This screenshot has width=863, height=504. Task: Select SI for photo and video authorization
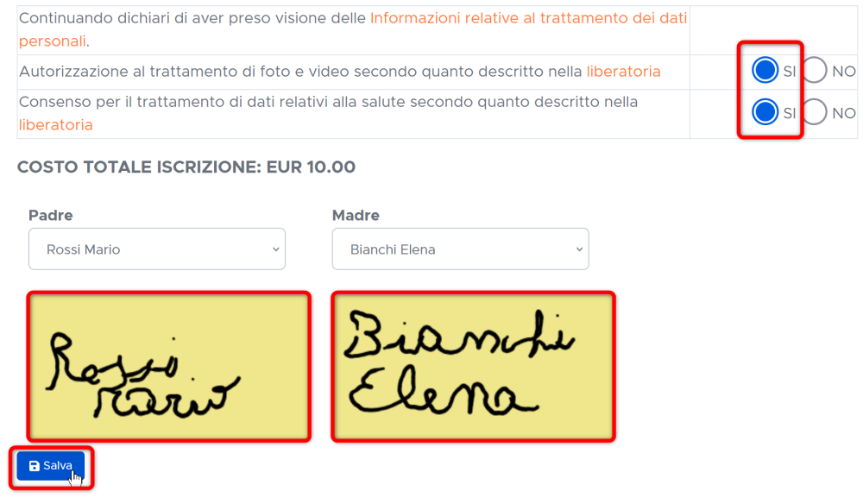pos(765,71)
